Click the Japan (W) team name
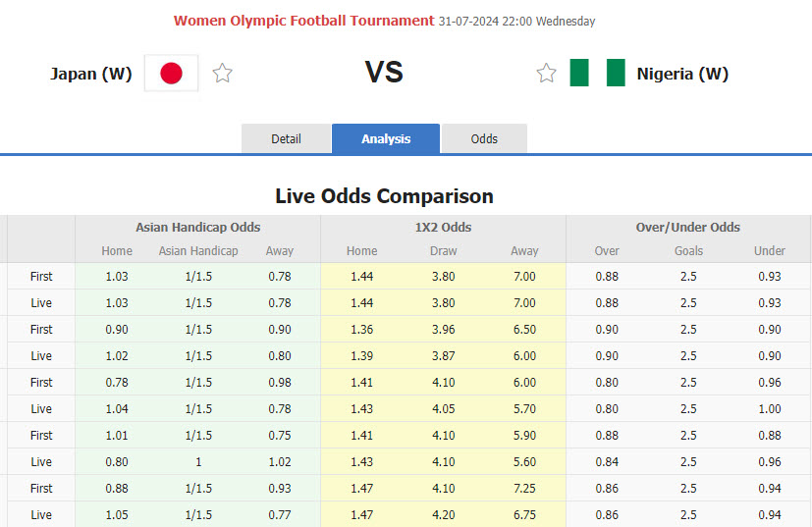 (91, 74)
